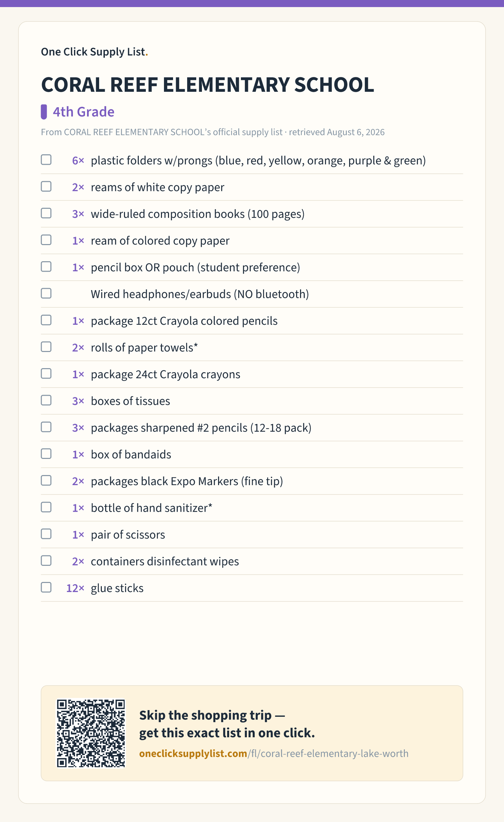Check the glue sticks checkbox
This screenshot has height=822, width=504.
coord(46,587)
